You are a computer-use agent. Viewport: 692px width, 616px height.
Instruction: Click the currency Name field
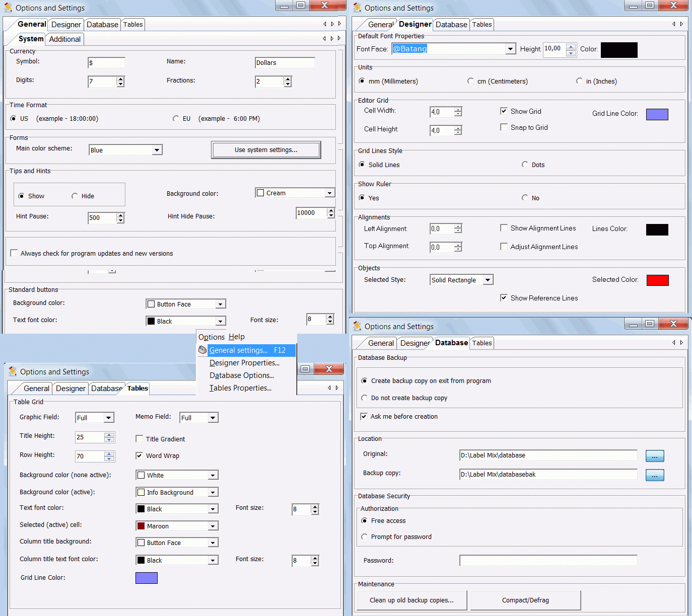tap(285, 62)
